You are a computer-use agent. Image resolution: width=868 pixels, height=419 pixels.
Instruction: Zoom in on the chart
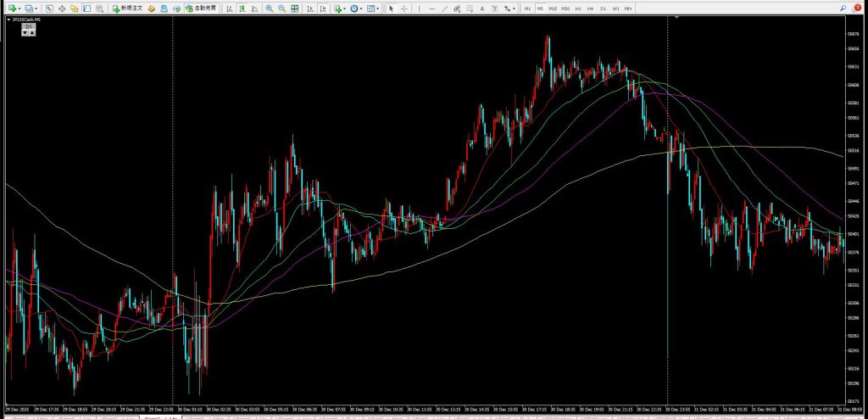coord(270,8)
